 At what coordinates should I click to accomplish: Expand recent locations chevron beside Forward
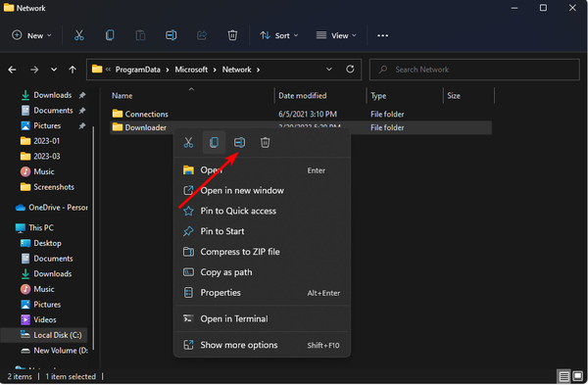tap(54, 70)
